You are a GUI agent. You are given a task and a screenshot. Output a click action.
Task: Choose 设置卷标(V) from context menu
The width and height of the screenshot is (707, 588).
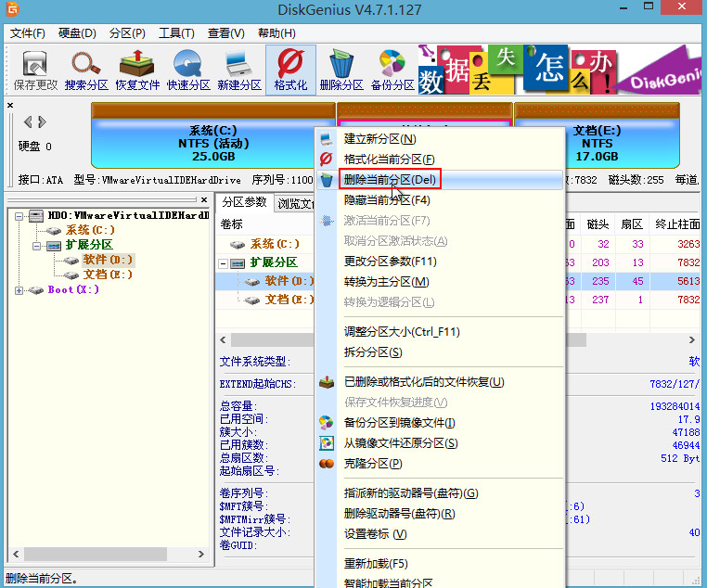(x=440, y=534)
